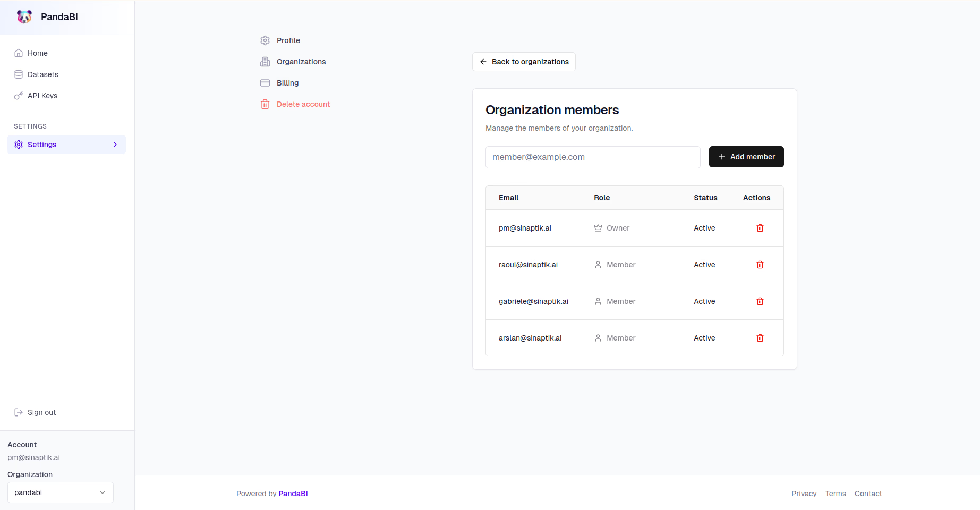980x510 pixels.
Task: Select Settings in the sidebar
Action: click(x=66, y=144)
